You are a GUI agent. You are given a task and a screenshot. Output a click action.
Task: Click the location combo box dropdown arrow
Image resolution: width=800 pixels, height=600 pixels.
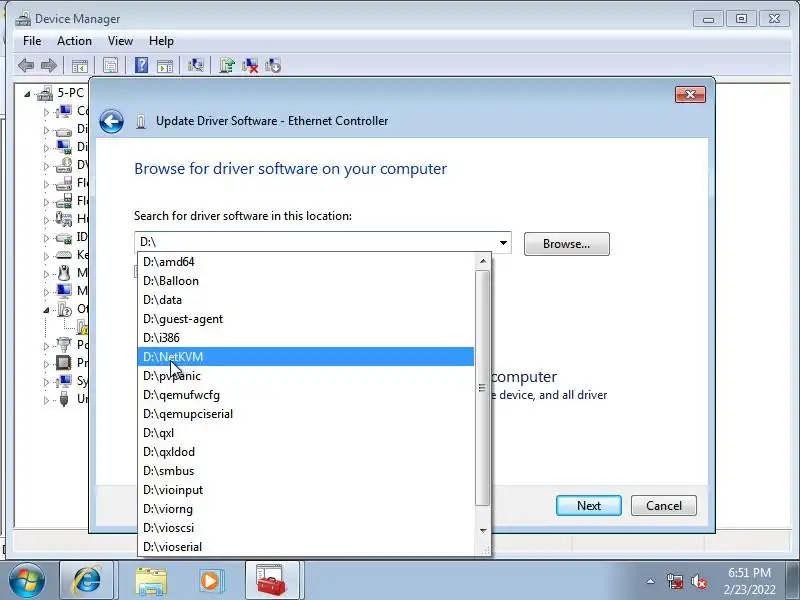click(503, 242)
